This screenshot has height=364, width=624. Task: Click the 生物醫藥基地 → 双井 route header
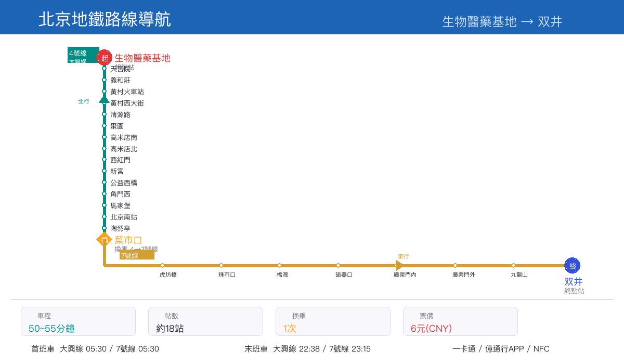502,21
